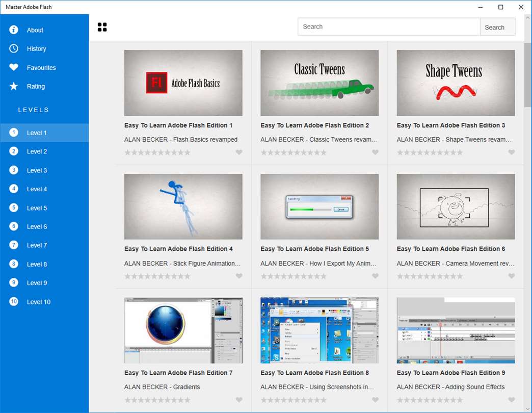
Task: Rate Edition 5 using its star bar
Action: (x=294, y=276)
